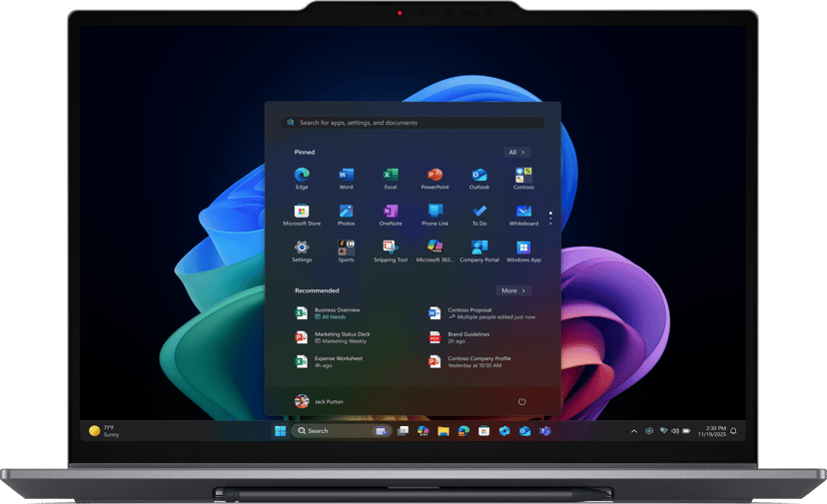Open the Microsoft 365 app
The width and height of the screenshot is (827, 504).
point(434,251)
